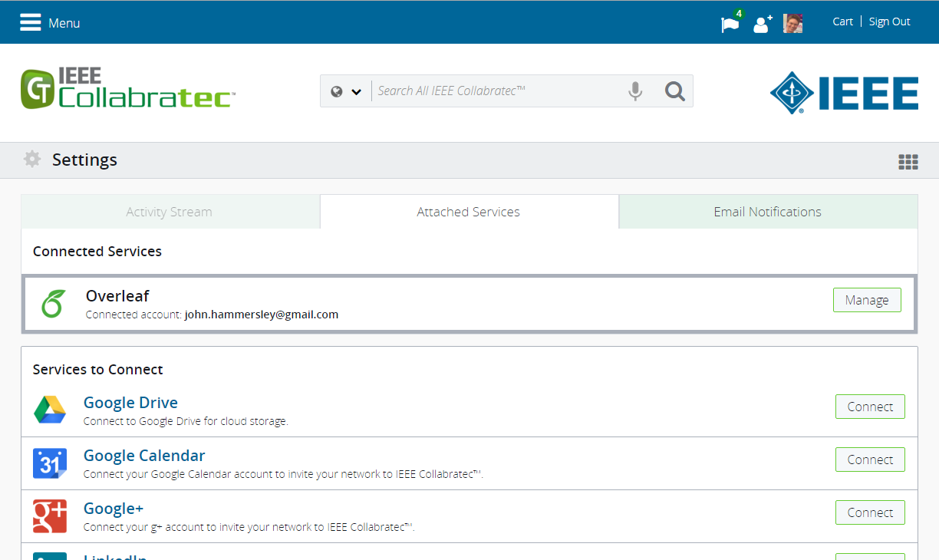
Task: Open the IEEE logo link
Action: [x=844, y=93]
